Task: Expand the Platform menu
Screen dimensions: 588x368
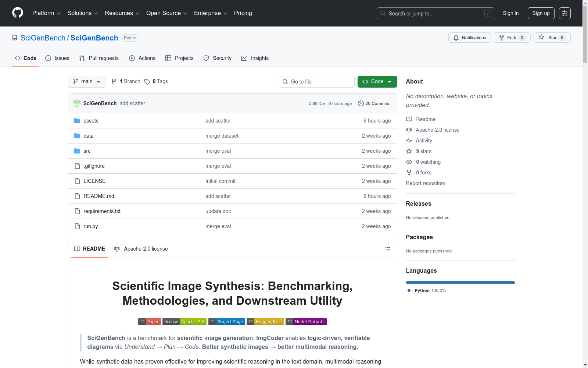Action: point(46,13)
